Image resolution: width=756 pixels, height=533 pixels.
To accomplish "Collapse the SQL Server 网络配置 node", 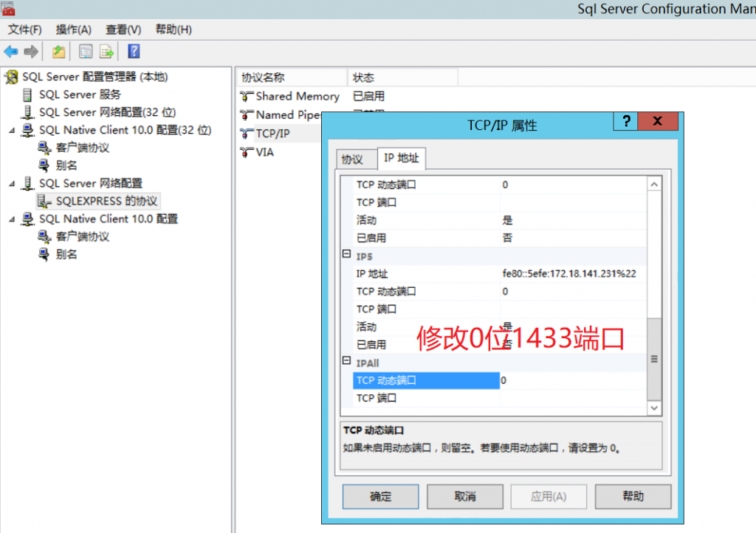I will (12, 184).
